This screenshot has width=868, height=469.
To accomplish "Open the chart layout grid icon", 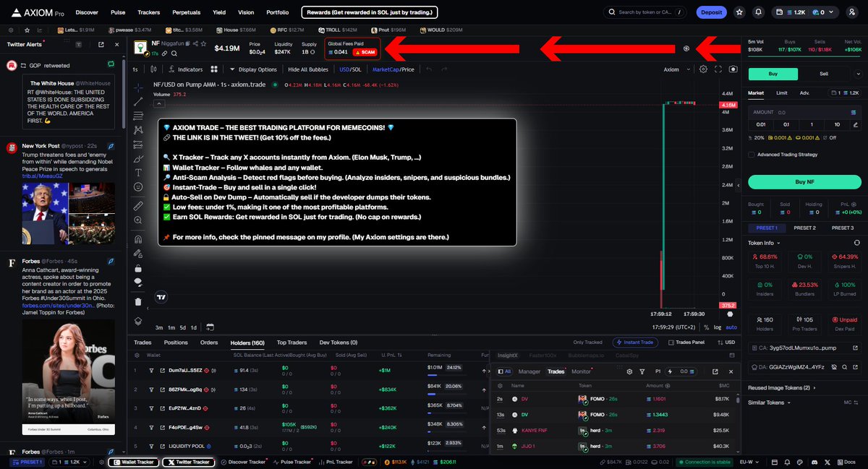I will click(x=214, y=69).
